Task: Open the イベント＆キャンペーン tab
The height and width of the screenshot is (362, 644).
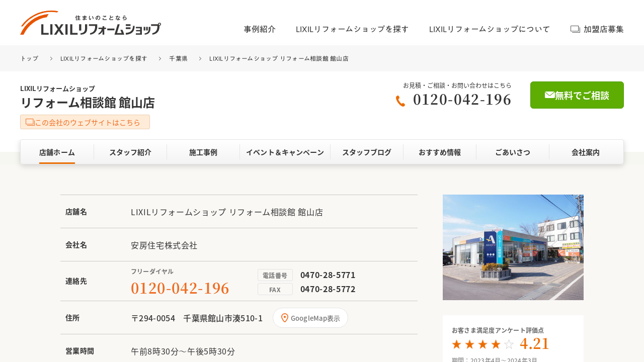Action: (285, 152)
